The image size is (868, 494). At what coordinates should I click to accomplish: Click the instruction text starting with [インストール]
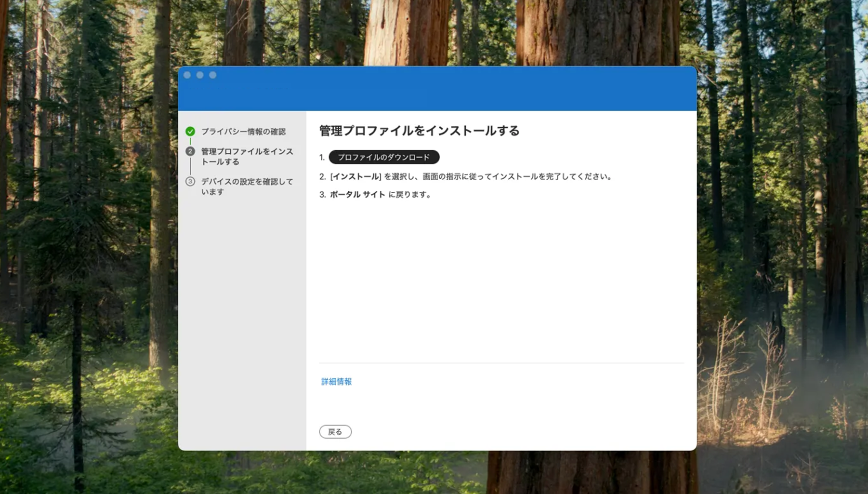tap(471, 177)
